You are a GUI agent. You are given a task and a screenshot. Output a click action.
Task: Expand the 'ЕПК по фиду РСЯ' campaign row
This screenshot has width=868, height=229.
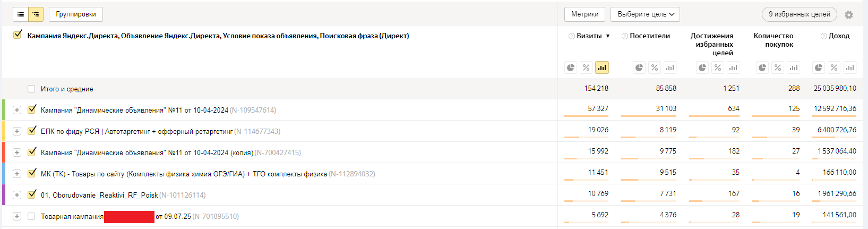(x=17, y=131)
